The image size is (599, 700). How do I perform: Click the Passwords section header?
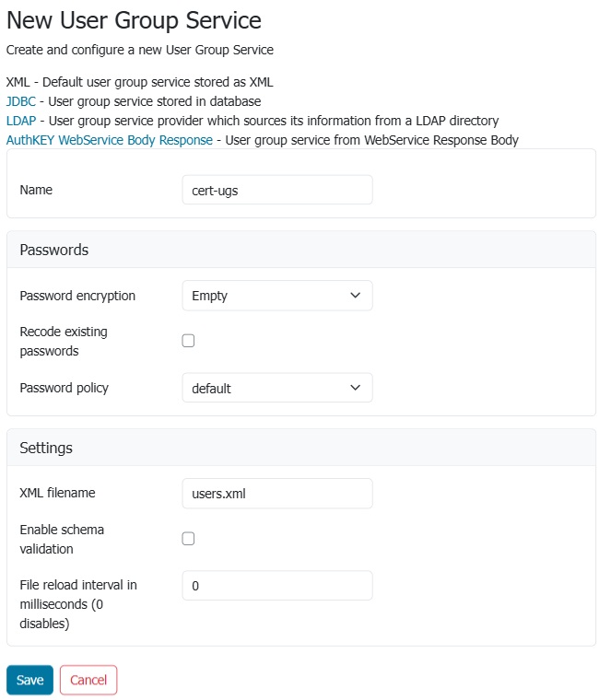tap(54, 250)
